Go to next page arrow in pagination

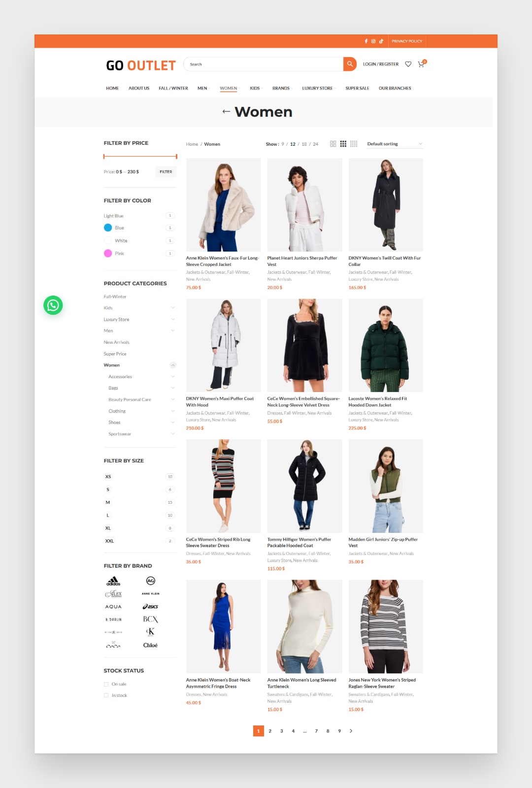tap(351, 731)
